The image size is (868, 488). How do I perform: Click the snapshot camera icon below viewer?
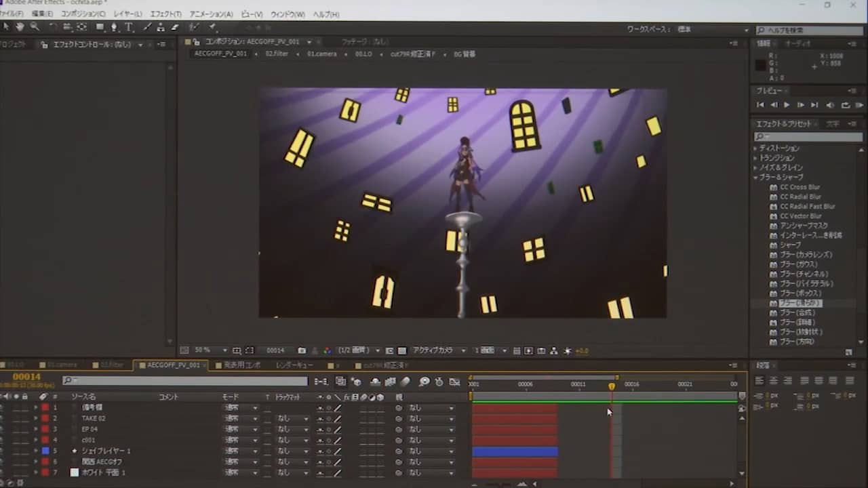tap(302, 350)
